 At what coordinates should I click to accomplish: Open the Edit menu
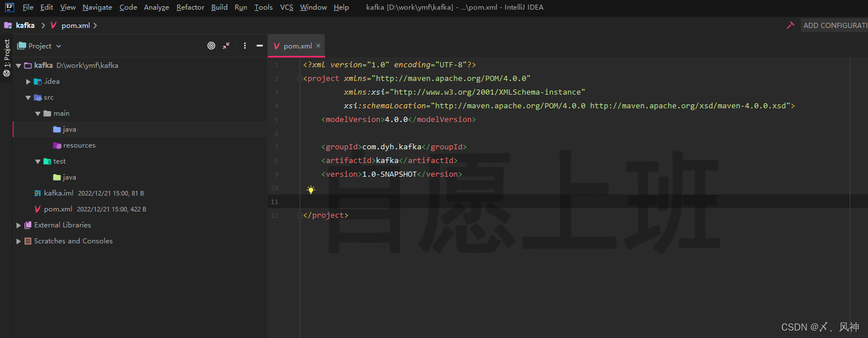(x=47, y=7)
